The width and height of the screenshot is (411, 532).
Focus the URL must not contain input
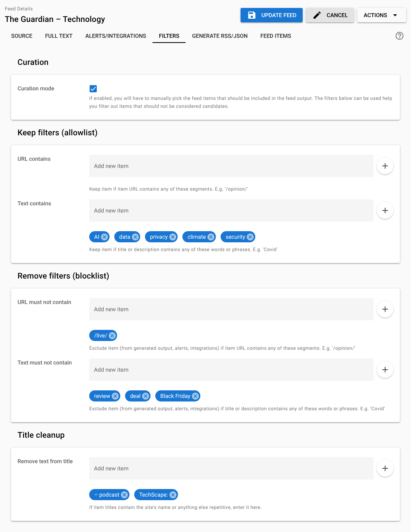(231, 309)
